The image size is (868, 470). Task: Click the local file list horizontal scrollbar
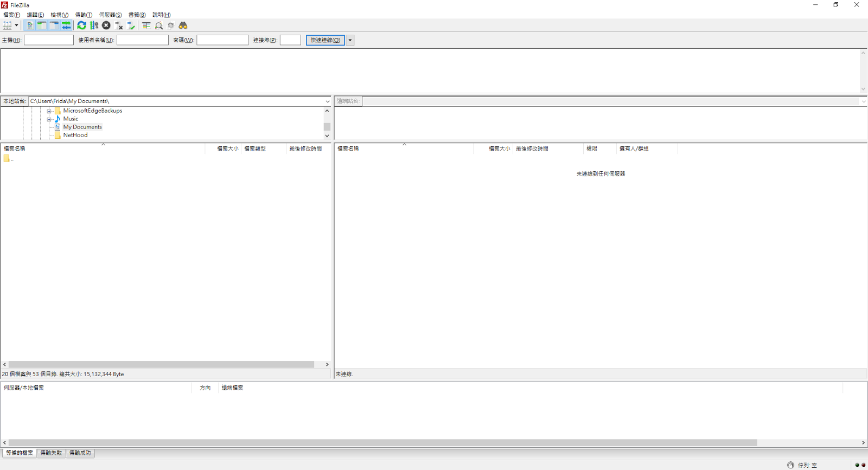(x=161, y=364)
